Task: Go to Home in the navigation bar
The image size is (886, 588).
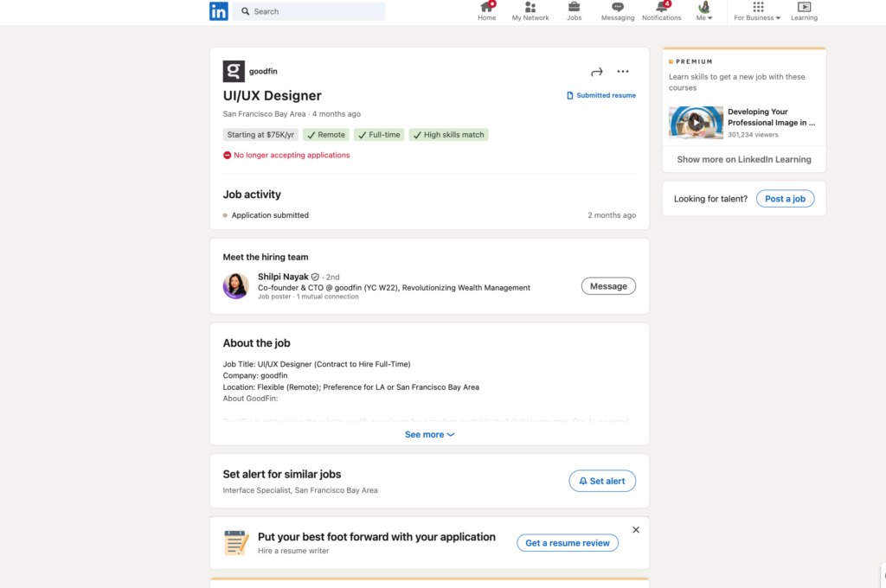Action: 486,11
